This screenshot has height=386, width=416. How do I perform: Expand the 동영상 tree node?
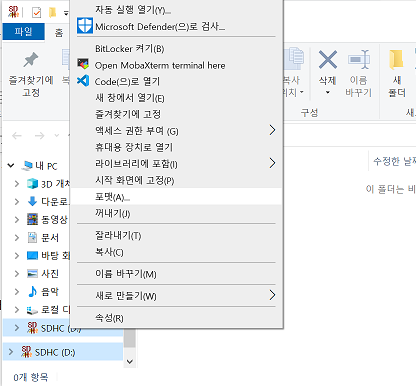[17, 219]
